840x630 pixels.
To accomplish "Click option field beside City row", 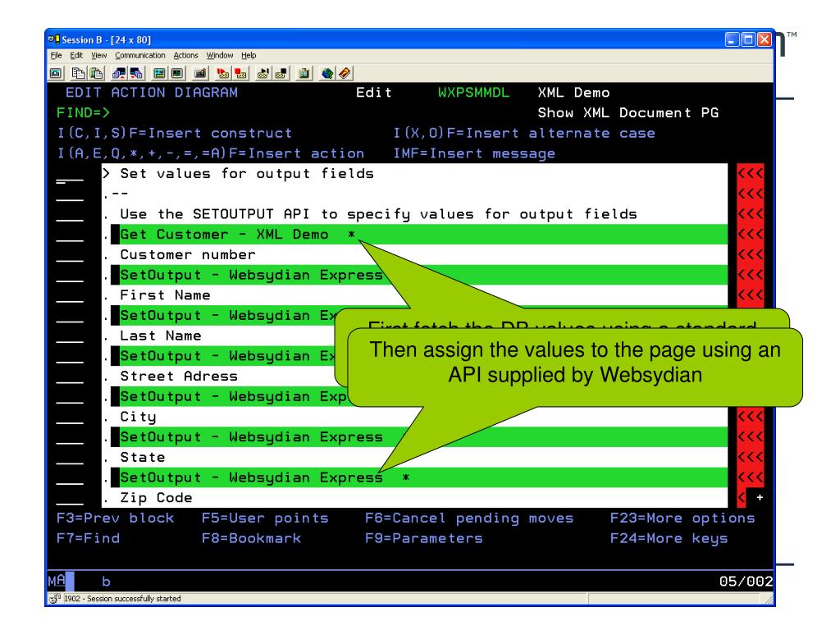I will click(70, 418).
